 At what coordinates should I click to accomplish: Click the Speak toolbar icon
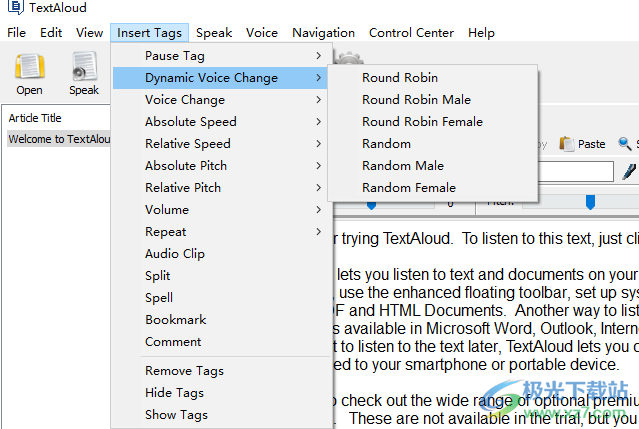point(84,73)
